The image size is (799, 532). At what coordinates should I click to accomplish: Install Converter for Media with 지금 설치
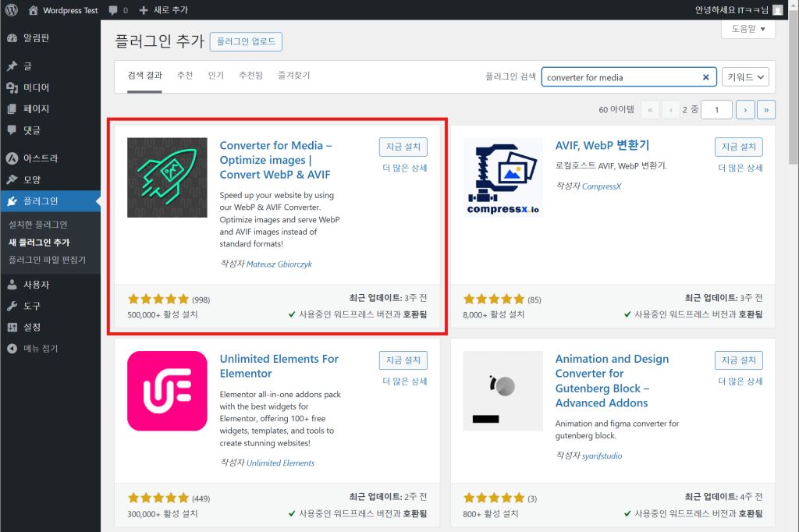tap(403, 147)
